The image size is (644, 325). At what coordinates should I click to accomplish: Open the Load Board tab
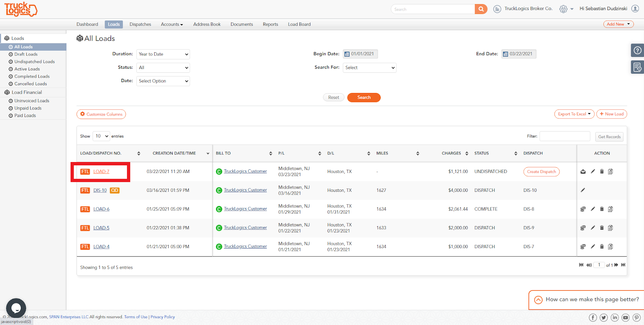299,25
